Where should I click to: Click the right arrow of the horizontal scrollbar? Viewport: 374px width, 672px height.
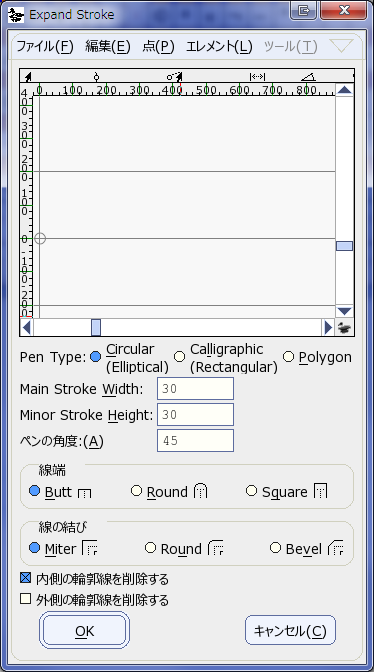click(x=328, y=328)
